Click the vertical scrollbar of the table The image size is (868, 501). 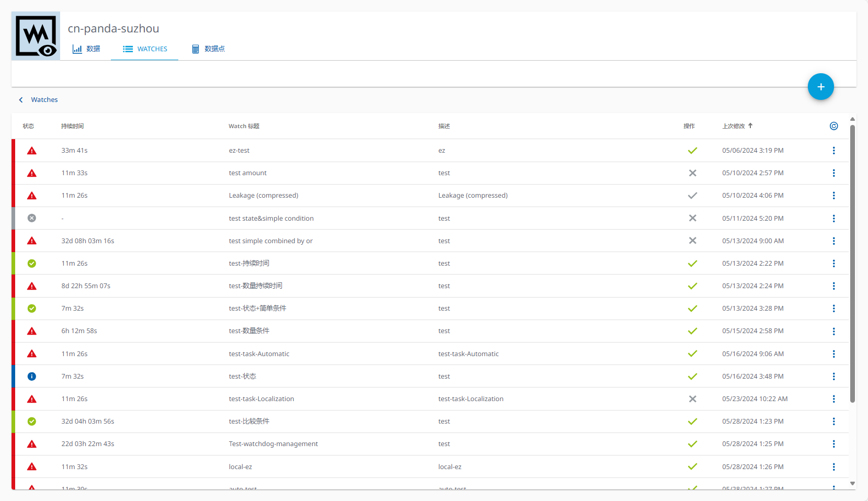pyautogui.click(x=852, y=261)
